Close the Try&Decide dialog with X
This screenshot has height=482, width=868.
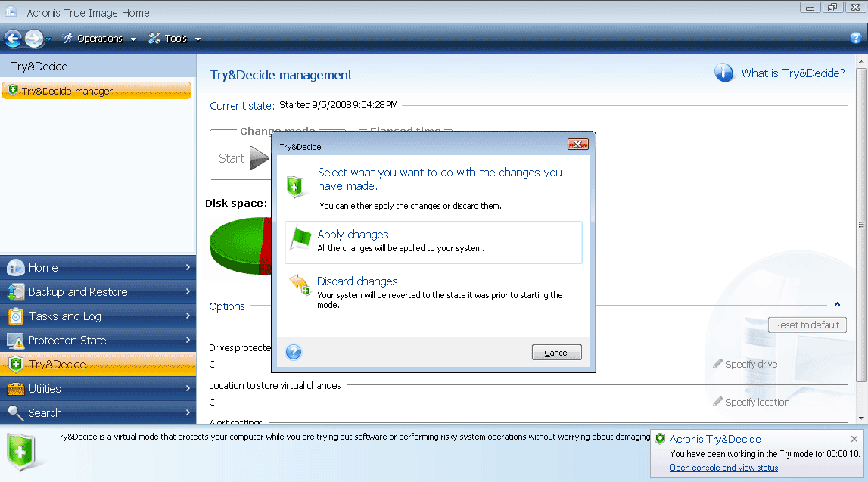click(578, 145)
